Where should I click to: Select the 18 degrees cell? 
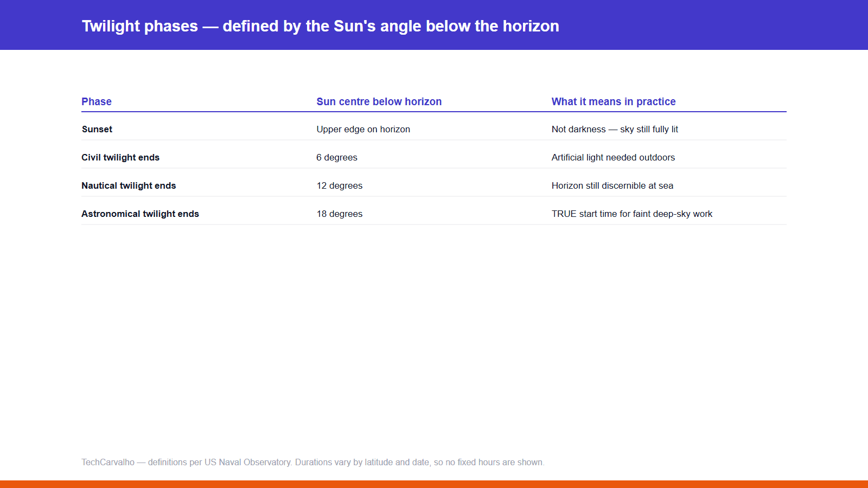coord(340,214)
